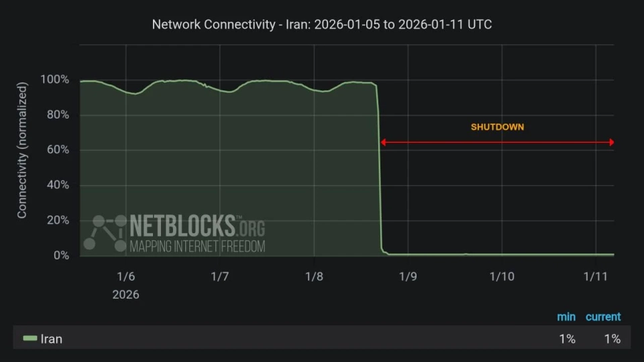Screen dimensions: 644x362
Task: Click the Iran current value in the legend
Action: click(x=612, y=339)
